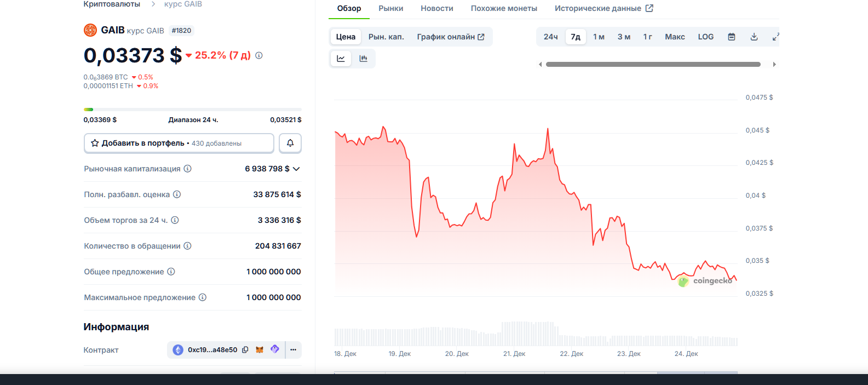Viewport: 868px width, 385px height.
Task: Open the calendar date range picker
Action: [731, 37]
